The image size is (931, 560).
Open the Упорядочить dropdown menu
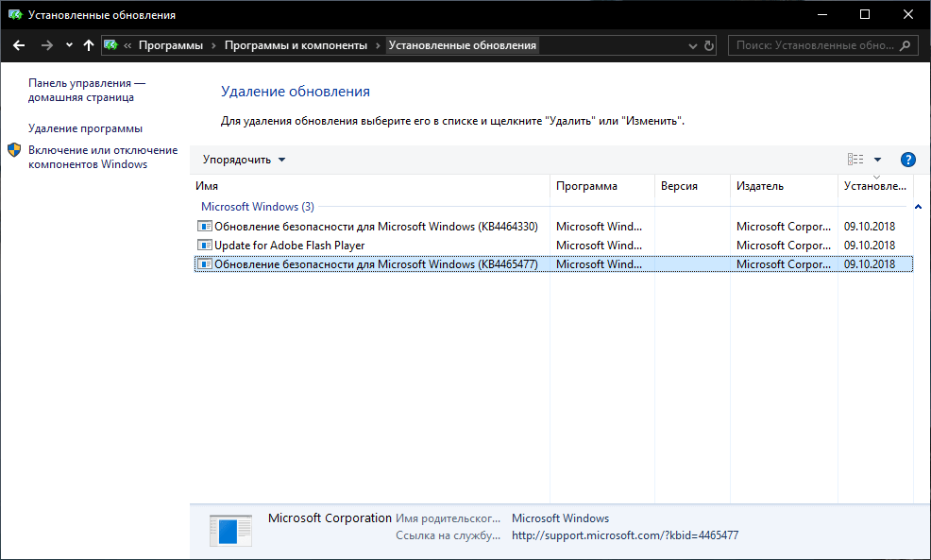click(x=239, y=160)
